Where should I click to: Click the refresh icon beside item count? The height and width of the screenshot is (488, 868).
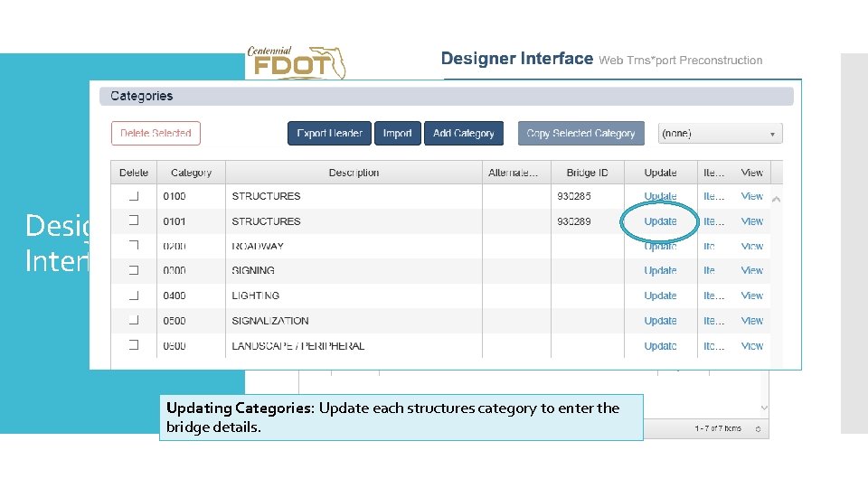tap(758, 428)
